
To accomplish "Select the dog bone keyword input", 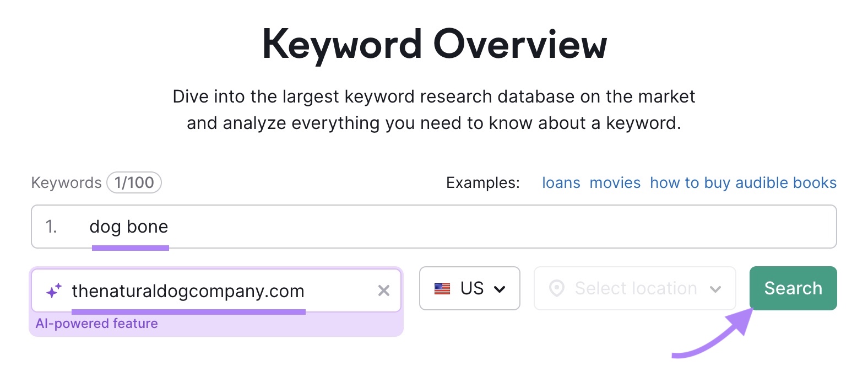I will pyautogui.click(x=130, y=226).
